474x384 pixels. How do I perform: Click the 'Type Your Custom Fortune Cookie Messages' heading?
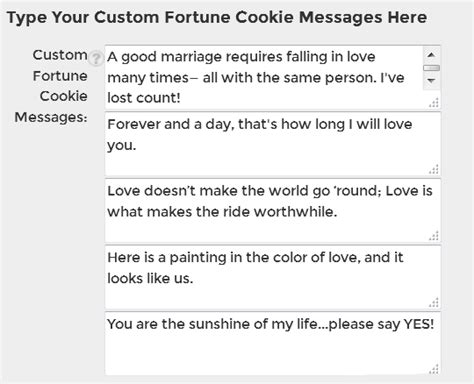[x=217, y=17]
